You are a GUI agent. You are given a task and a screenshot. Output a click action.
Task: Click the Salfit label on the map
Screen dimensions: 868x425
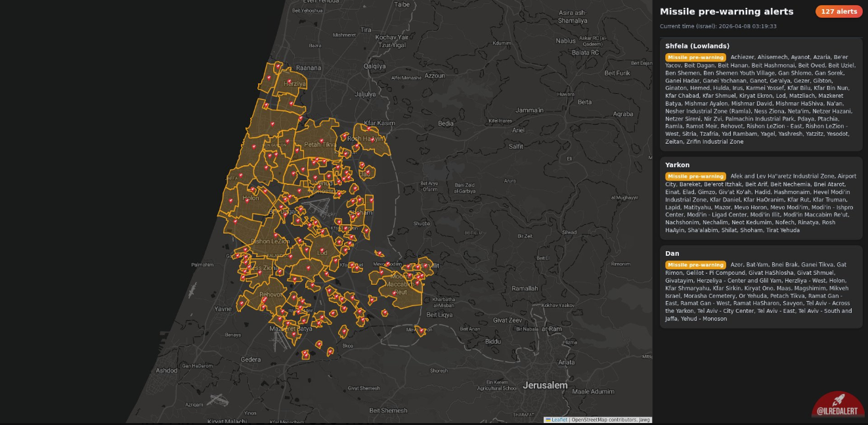516,147
